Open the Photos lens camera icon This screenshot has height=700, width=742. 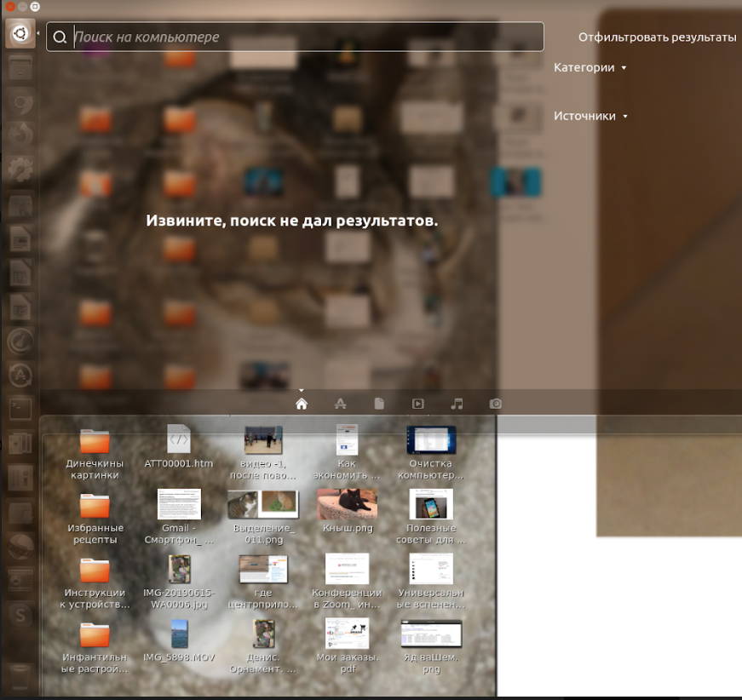coord(496,404)
